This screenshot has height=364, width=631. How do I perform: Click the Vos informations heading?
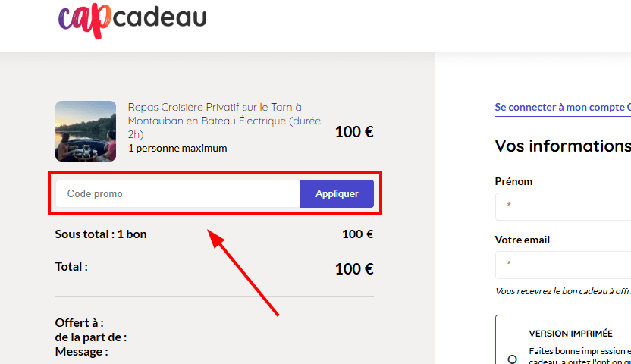(562, 146)
